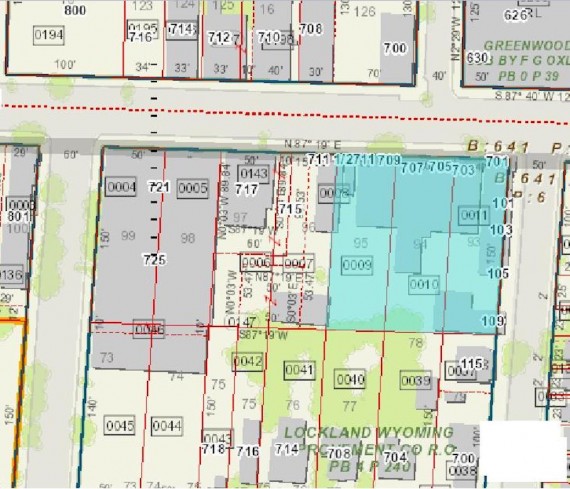This screenshot has height=489, width=570.
Task: Click parcel ID 0045
Action: click(120, 425)
